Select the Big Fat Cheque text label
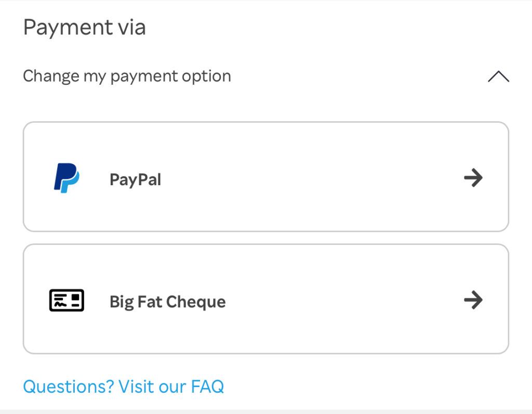This screenshot has height=414, width=532. pyautogui.click(x=168, y=302)
